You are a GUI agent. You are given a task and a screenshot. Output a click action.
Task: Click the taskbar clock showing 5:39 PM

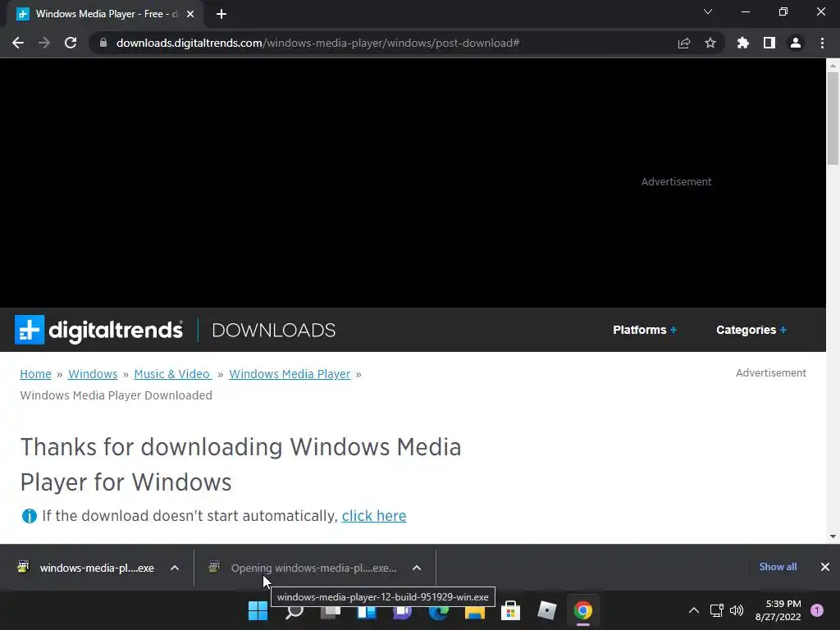[778, 610]
